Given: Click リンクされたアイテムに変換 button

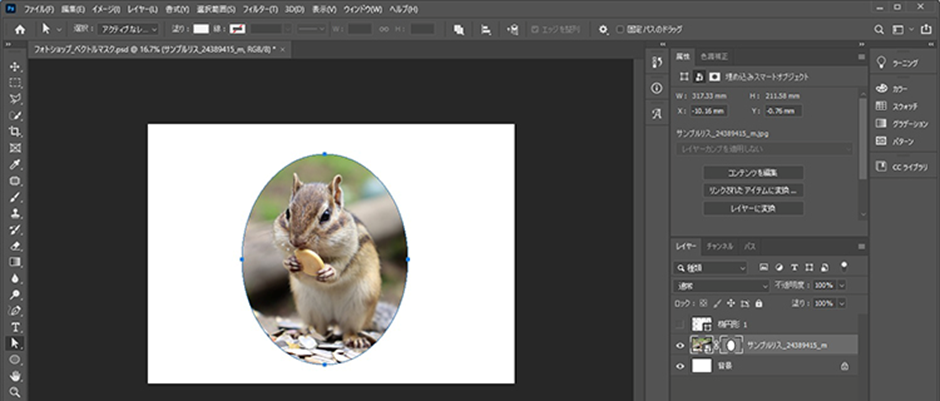Looking at the screenshot, I should point(753,191).
